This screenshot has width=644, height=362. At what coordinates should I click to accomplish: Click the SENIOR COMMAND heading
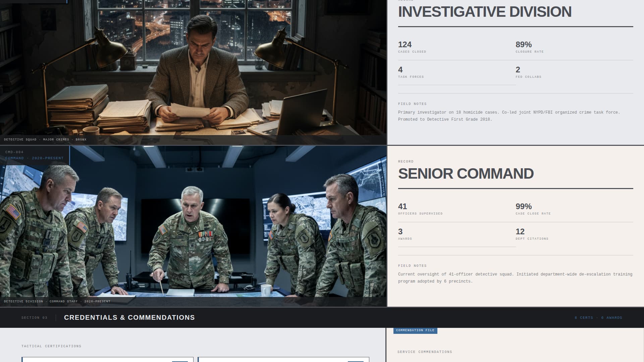coord(466,174)
